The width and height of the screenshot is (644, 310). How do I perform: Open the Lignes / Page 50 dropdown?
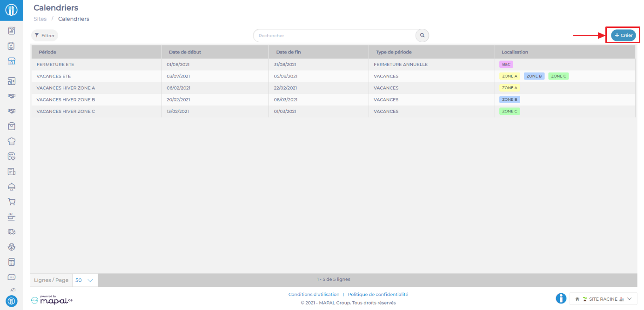[x=85, y=280]
